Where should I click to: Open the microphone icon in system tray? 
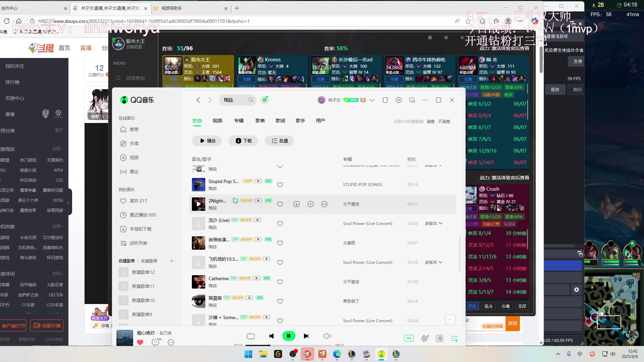(569, 354)
